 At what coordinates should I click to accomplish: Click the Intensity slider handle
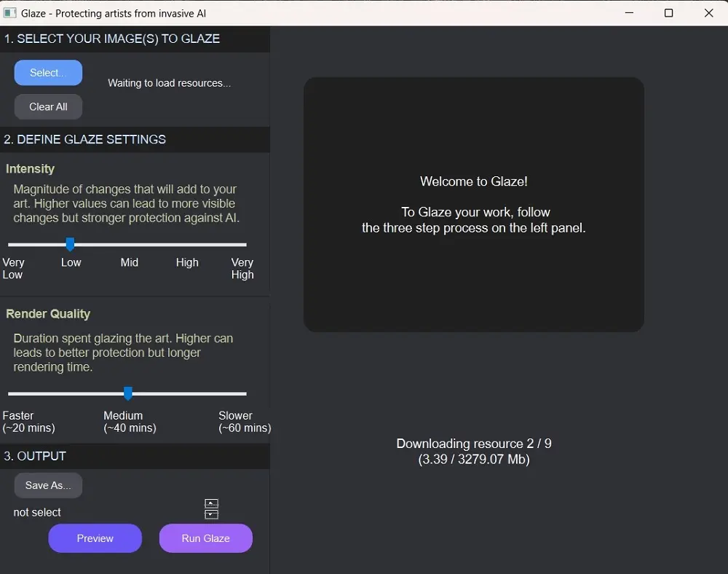coord(70,244)
